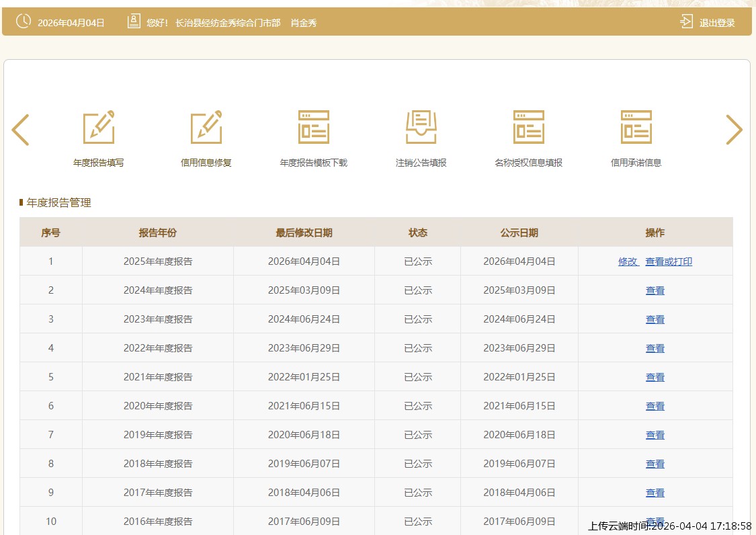
Task: Open 名称授权信息填报 icon
Action: tap(529, 128)
